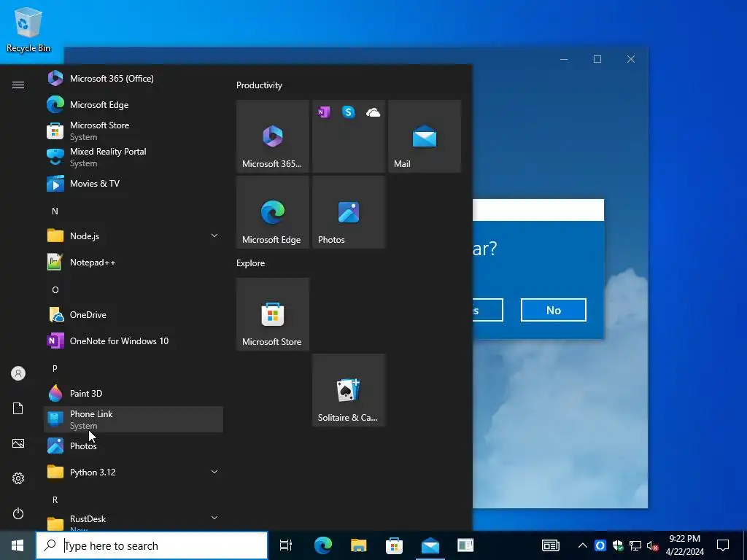
Task: Click the Explore group heading
Action: tap(251, 262)
